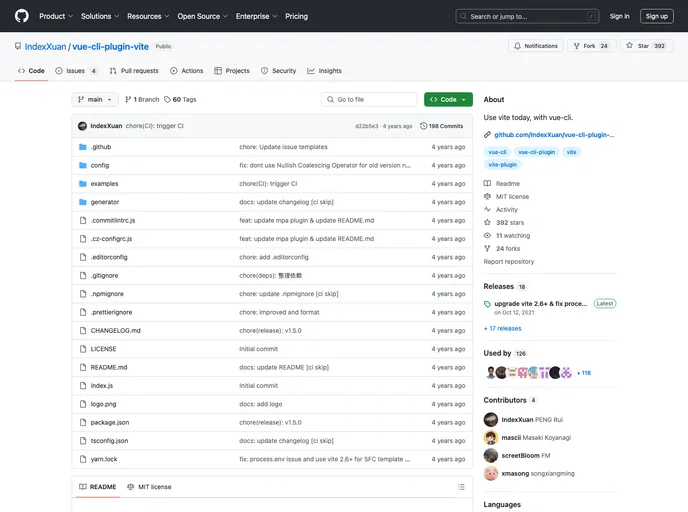Go to Pricing page

click(296, 16)
